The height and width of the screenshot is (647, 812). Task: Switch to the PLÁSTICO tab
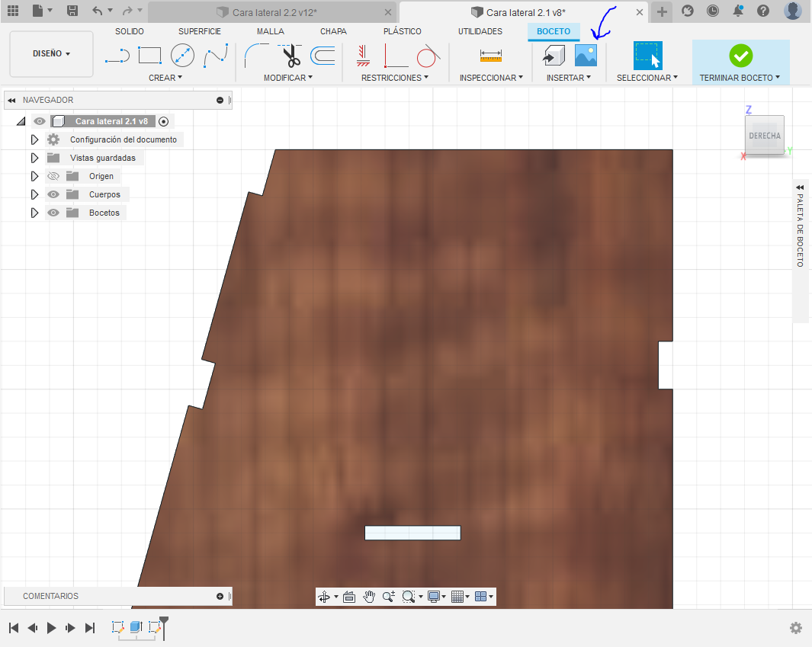[x=403, y=31]
